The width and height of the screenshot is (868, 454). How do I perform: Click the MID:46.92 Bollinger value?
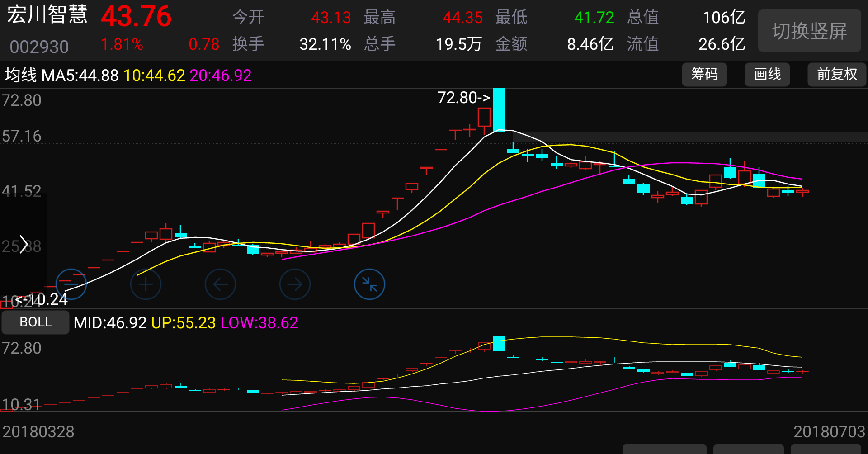110,323
